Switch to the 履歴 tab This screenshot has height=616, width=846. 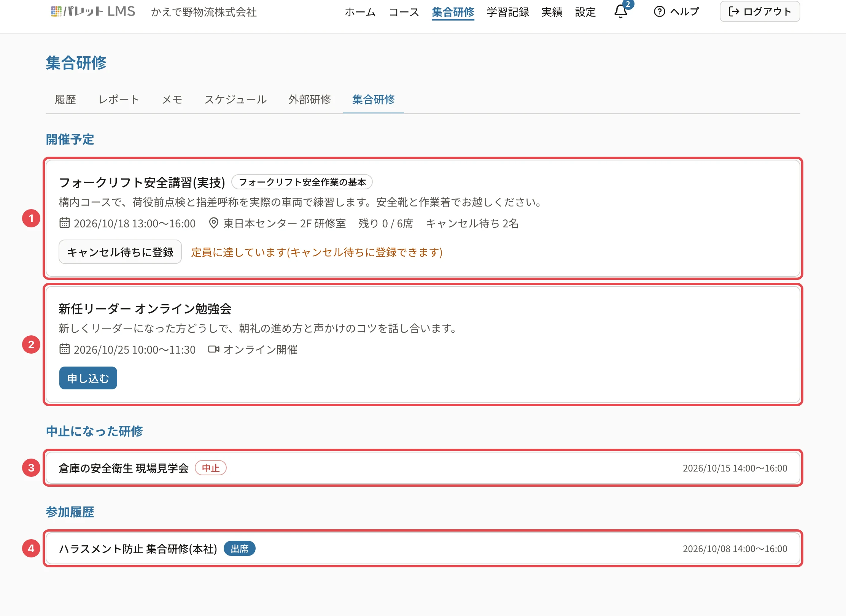pyautogui.click(x=65, y=100)
